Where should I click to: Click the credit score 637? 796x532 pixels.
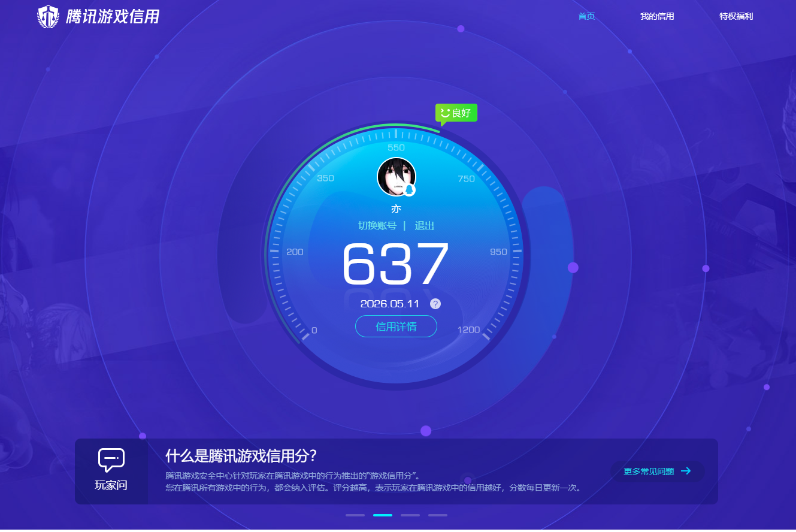coord(396,264)
